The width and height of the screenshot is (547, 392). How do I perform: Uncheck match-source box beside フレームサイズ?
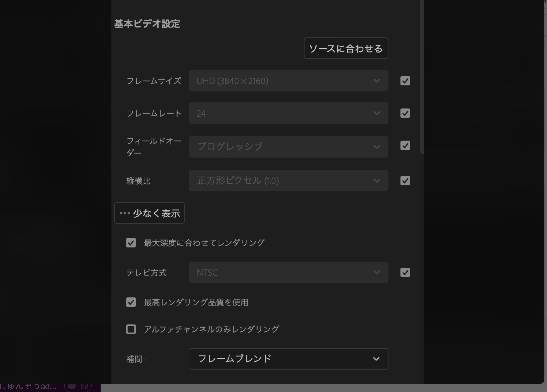pyautogui.click(x=405, y=81)
